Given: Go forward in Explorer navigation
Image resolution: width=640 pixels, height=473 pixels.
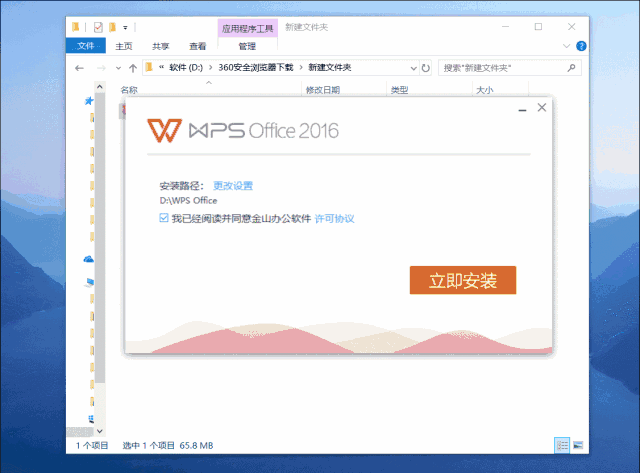Looking at the screenshot, I should (101, 68).
